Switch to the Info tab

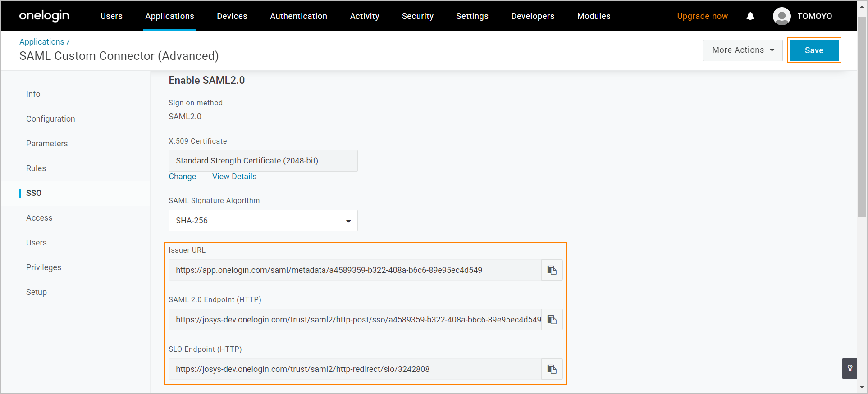pyautogui.click(x=33, y=94)
